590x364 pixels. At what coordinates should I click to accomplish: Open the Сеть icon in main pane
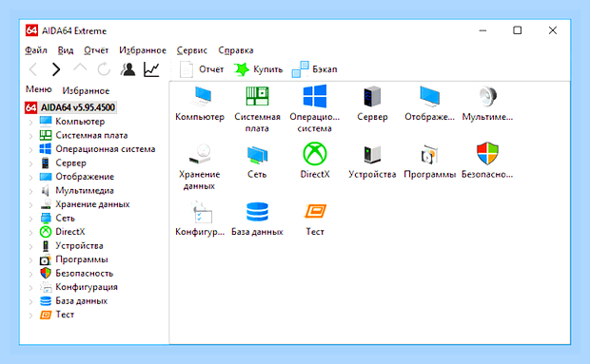click(x=257, y=155)
